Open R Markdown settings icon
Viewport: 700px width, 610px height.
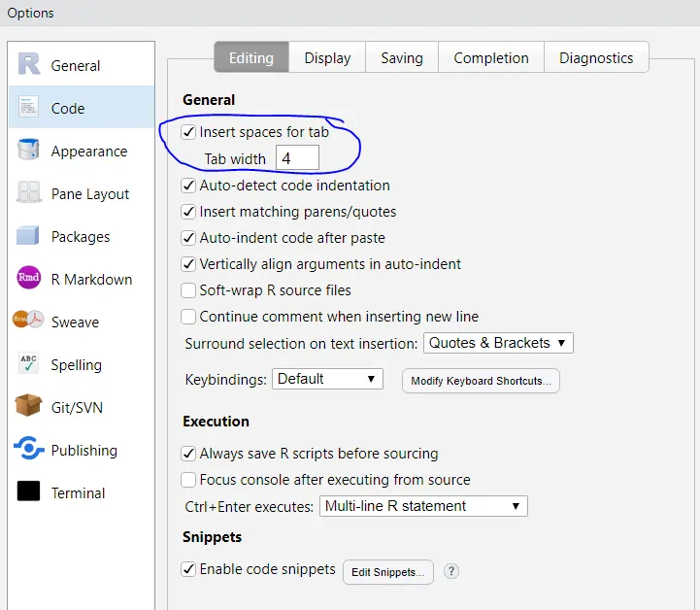click(x=29, y=279)
